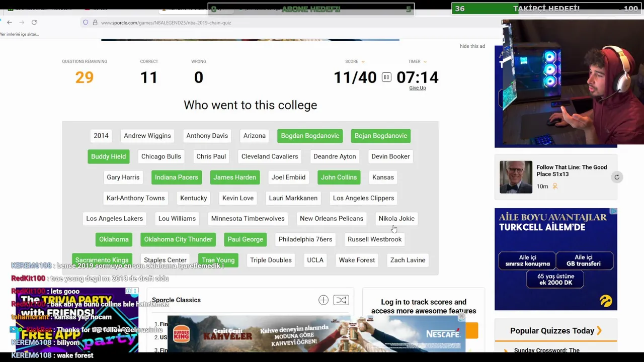This screenshot has width=644, height=362.
Task: Open the Turkcell Ailem'de advertisement
Action: (x=556, y=259)
